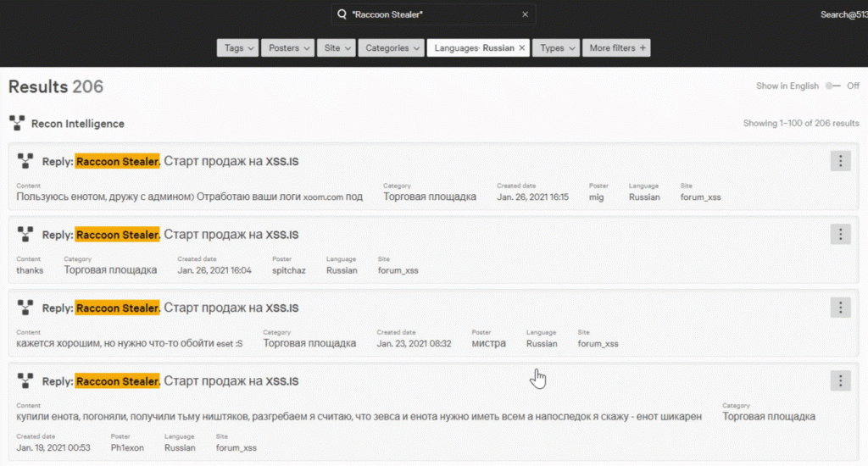The width and height of the screenshot is (868, 466).
Task: Click forum_xss site in мистра's result
Action: pos(598,343)
